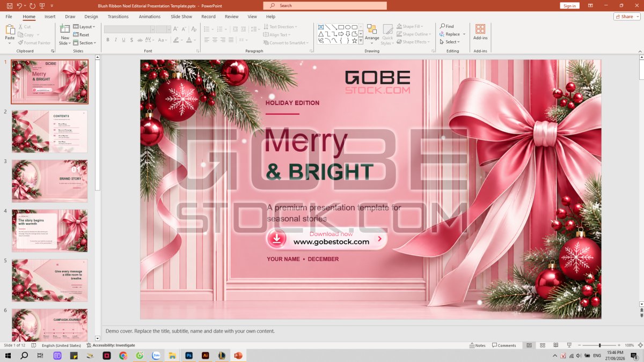Image resolution: width=644 pixels, height=362 pixels.
Task: Click the Paste clipboard icon
Action: click(10, 29)
